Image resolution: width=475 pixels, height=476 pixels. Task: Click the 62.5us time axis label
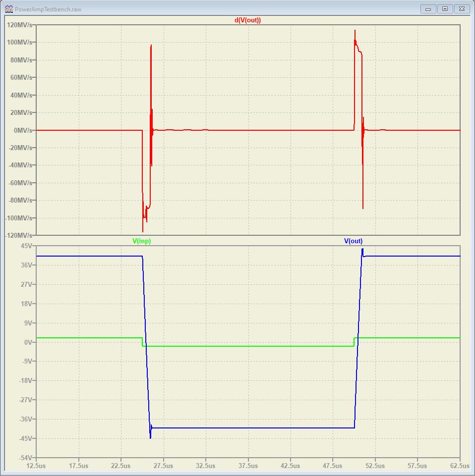click(460, 466)
